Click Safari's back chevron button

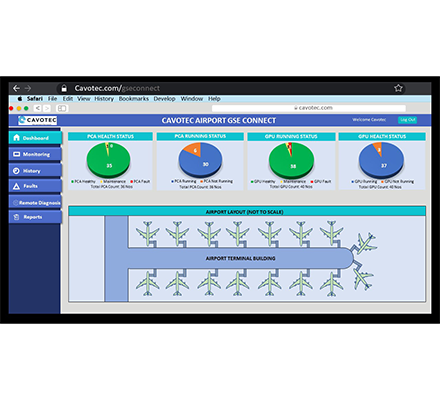pyautogui.click(x=38, y=108)
